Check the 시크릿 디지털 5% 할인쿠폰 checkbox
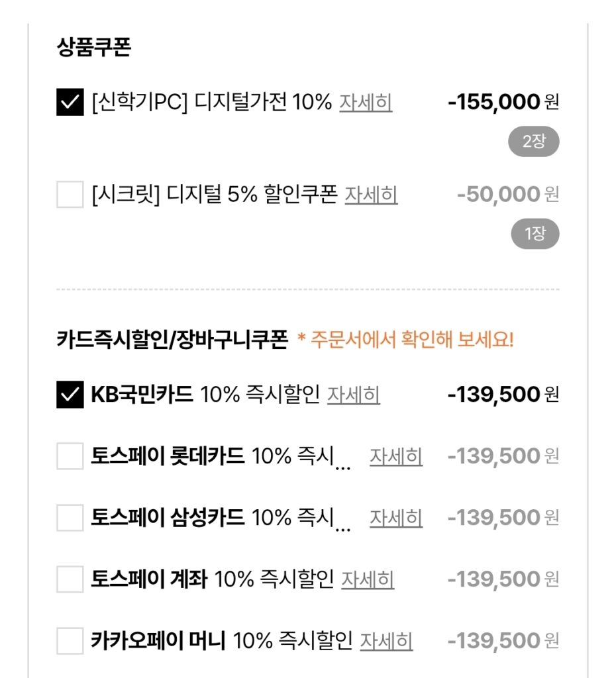 coord(70,195)
